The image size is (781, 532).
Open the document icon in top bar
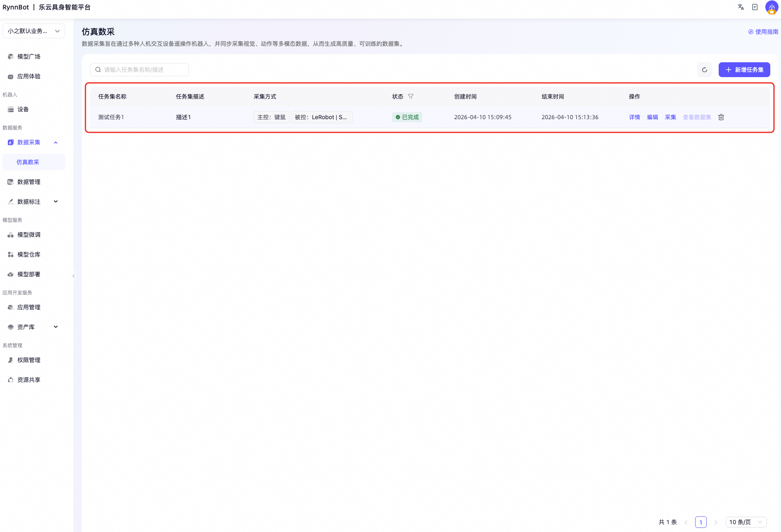[755, 7]
